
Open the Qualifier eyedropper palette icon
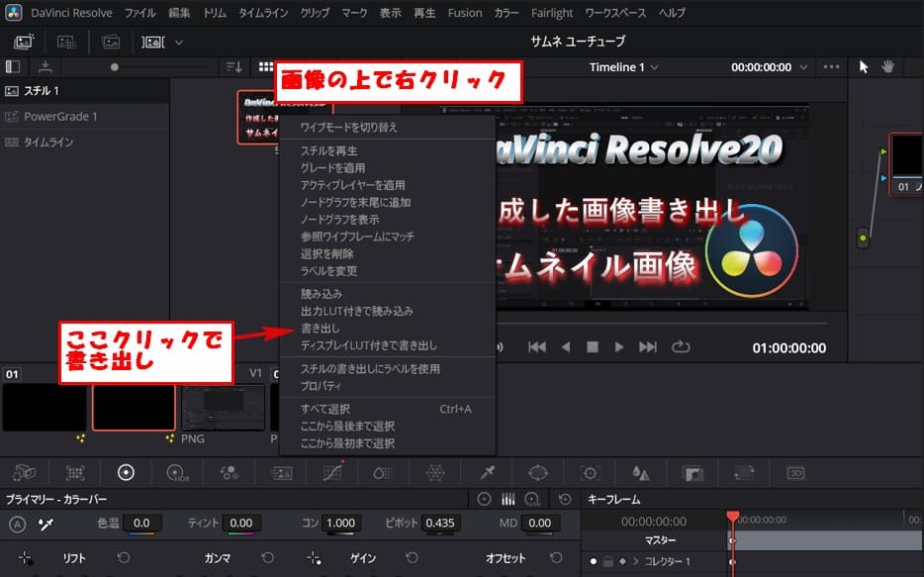487,473
